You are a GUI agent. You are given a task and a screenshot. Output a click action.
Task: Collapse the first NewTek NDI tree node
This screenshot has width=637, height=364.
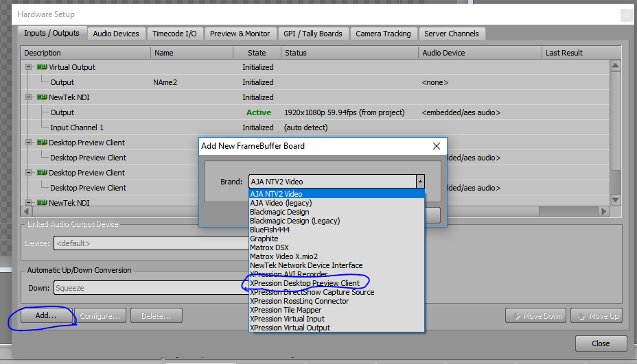point(28,97)
